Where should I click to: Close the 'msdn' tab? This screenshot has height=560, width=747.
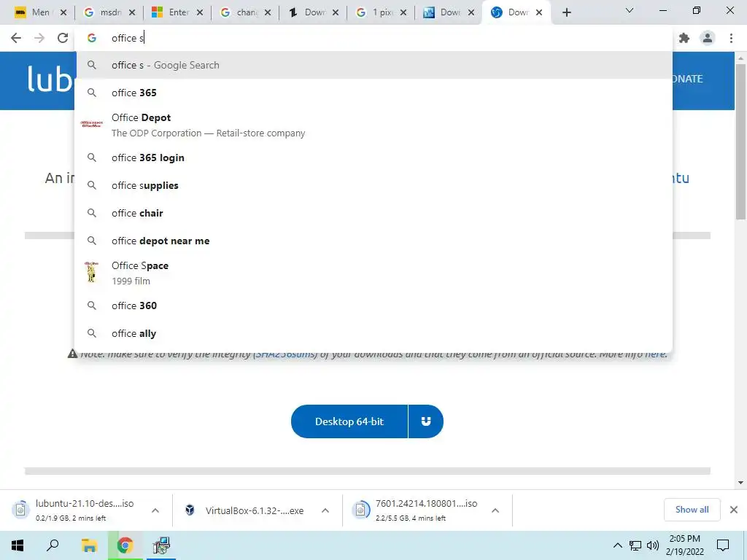(132, 12)
